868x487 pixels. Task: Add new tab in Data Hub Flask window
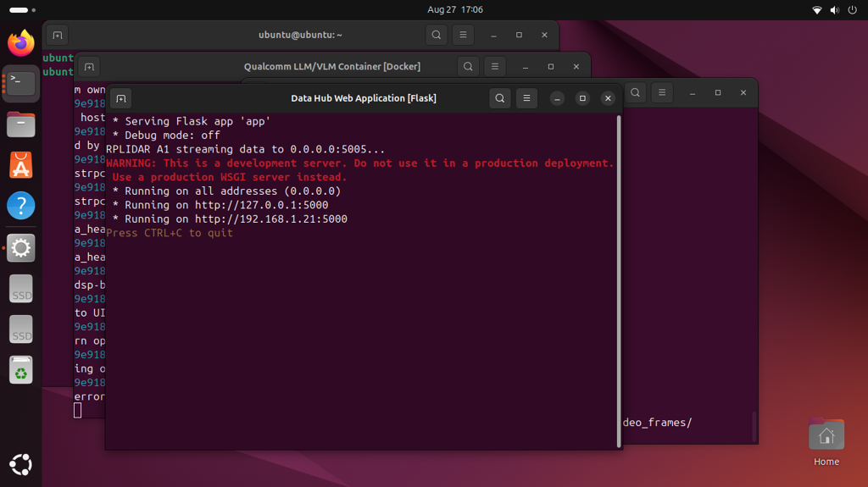click(120, 98)
